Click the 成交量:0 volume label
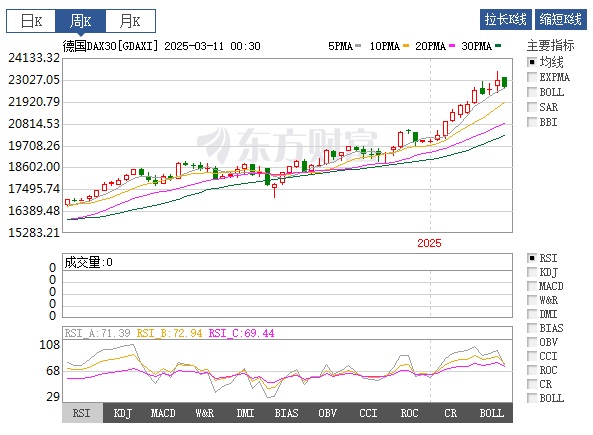Image resolution: width=593 pixels, height=435 pixels. (x=88, y=262)
